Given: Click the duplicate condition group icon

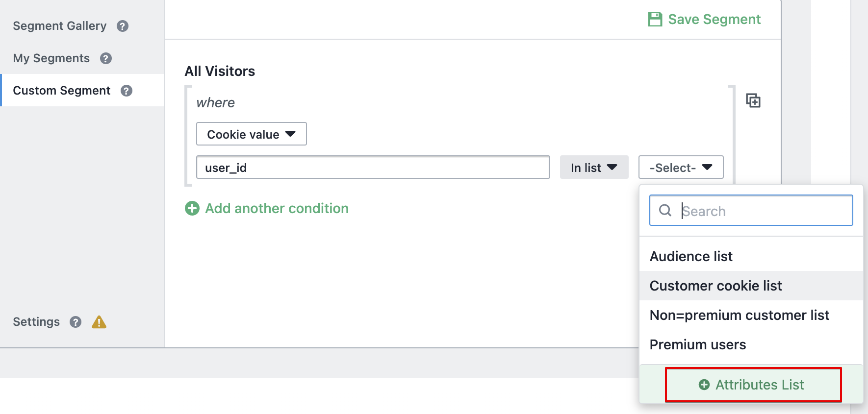Looking at the screenshot, I should 753,100.
